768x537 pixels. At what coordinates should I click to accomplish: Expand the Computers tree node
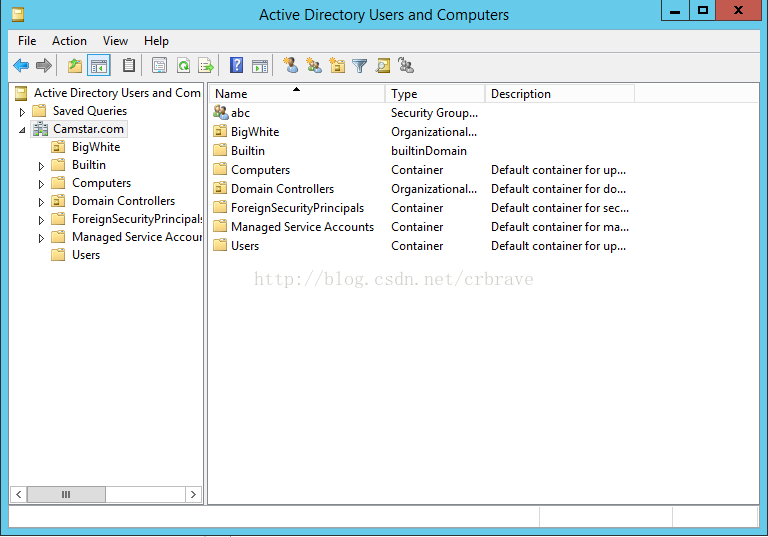point(41,184)
